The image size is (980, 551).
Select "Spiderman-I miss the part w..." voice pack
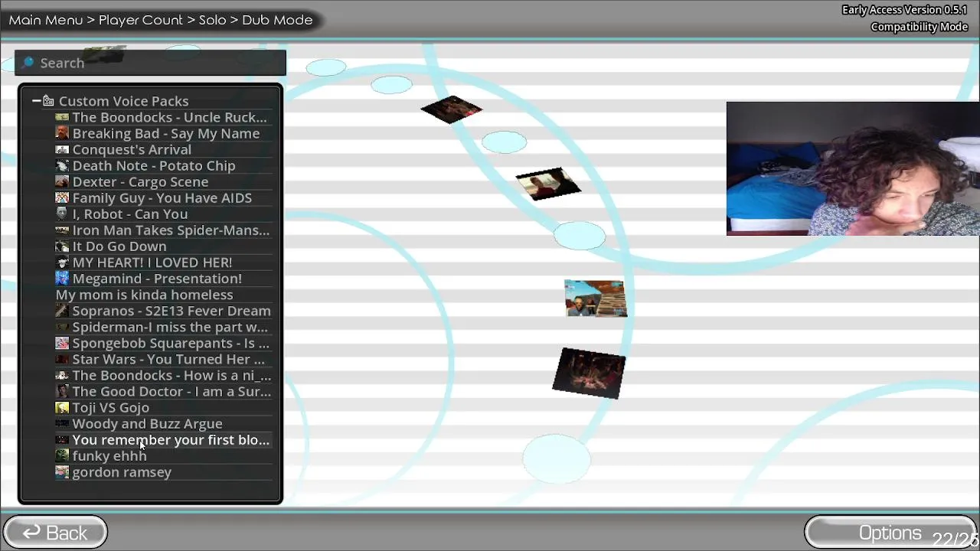click(164, 327)
